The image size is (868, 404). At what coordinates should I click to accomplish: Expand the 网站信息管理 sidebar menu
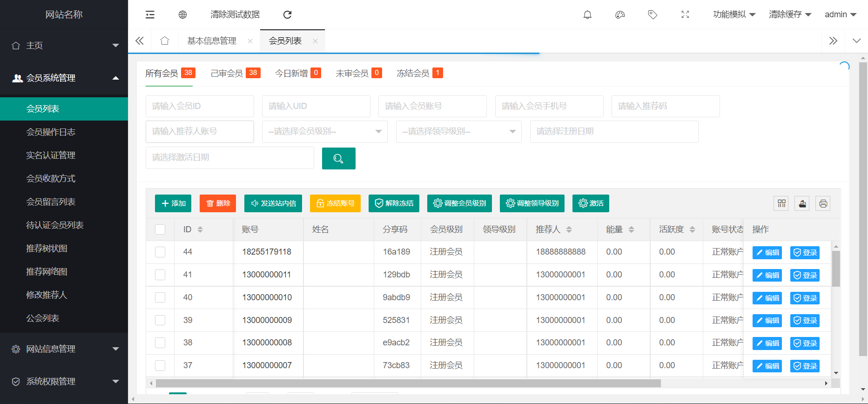coord(64,349)
